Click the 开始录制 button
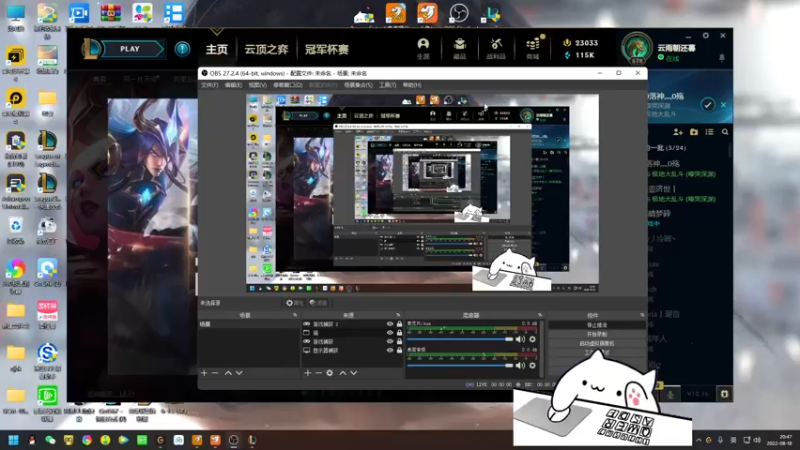Viewport: 800px width, 450px height. click(x=596, y=334)
